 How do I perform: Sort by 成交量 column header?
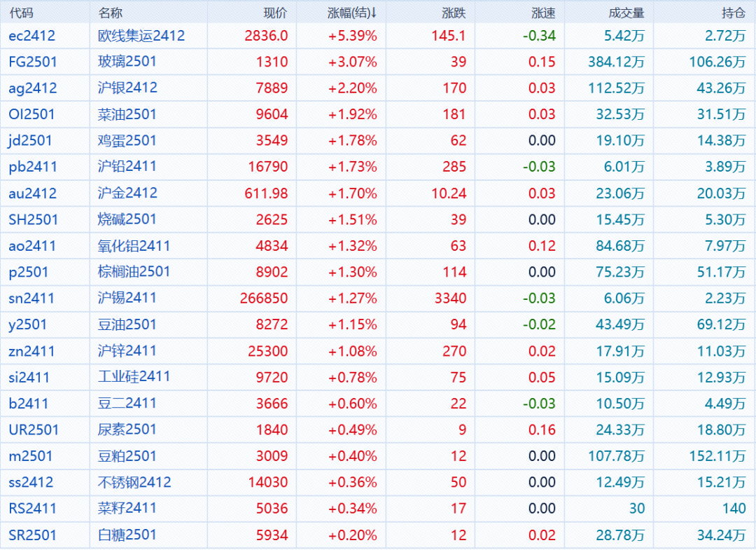pyautogui.click(x=626, y=13)
